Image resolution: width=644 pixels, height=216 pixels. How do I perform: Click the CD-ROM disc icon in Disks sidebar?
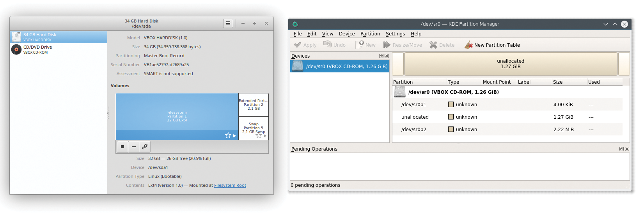(16, 49)
